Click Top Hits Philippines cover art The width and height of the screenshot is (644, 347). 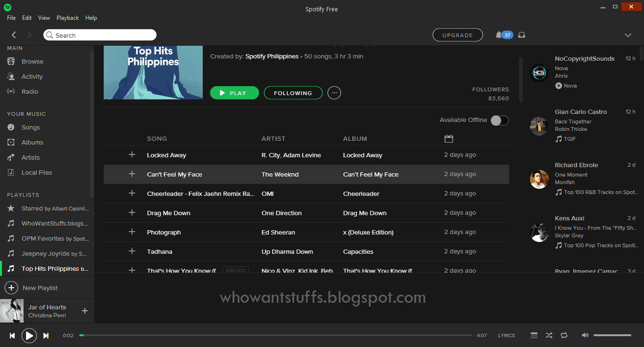coord(153,73)
